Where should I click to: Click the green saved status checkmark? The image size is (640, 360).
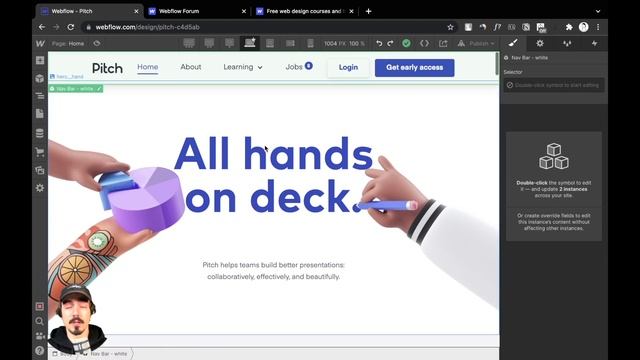pos(407,43)
